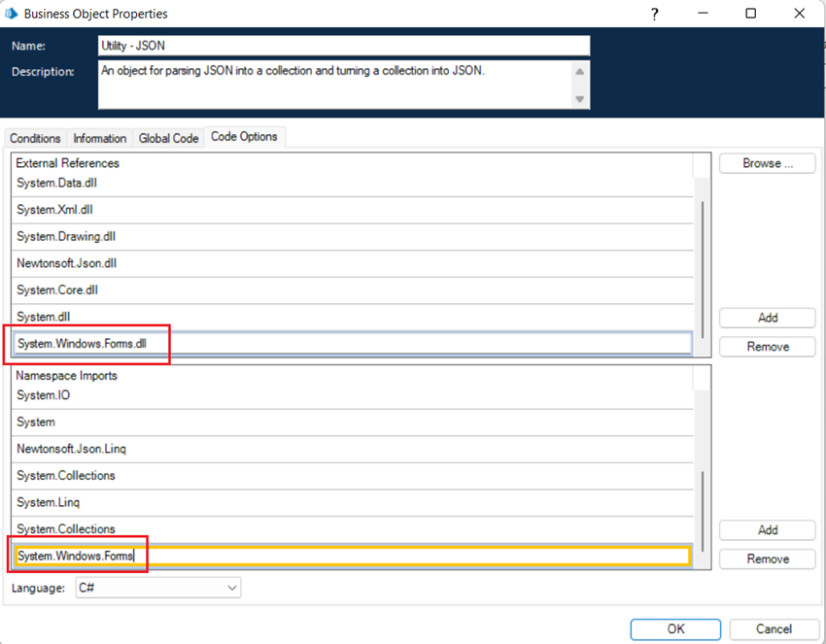Open the Information tab
Image resolution: width=826 pixels, height=644 pixels.
pos(99,139)
